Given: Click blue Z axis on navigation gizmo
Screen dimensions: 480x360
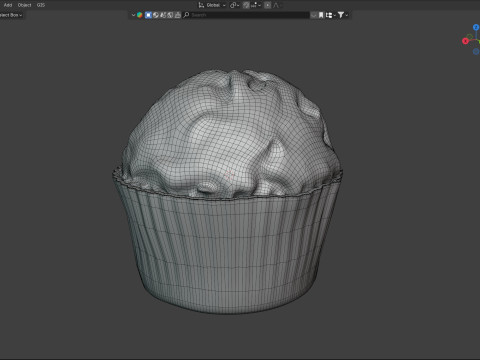Looking at the screenshot, I should click(476, 27).
